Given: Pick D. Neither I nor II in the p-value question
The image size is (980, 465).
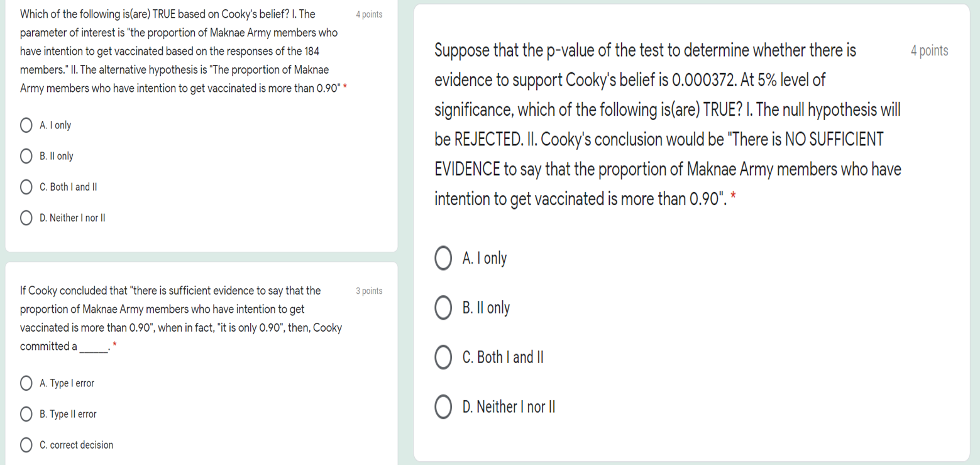Looking at the screenshot, I should (443, 406).
